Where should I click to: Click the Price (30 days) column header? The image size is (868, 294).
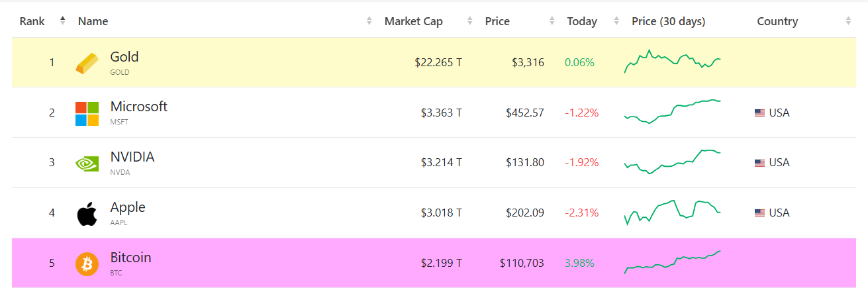tap(668, 21)
